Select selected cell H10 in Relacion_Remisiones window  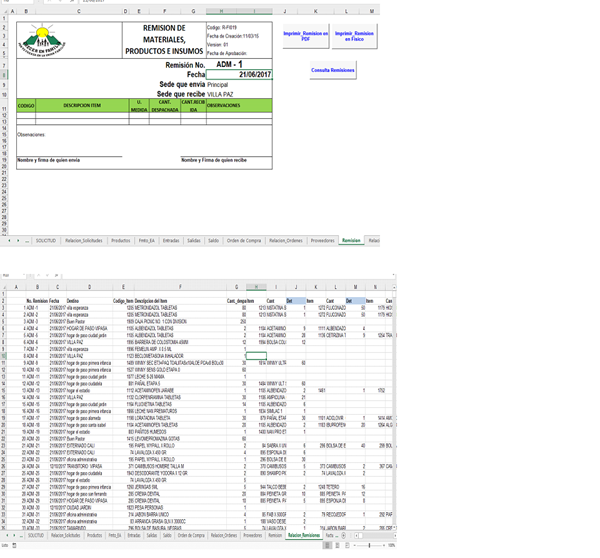(x=256, y=356)
